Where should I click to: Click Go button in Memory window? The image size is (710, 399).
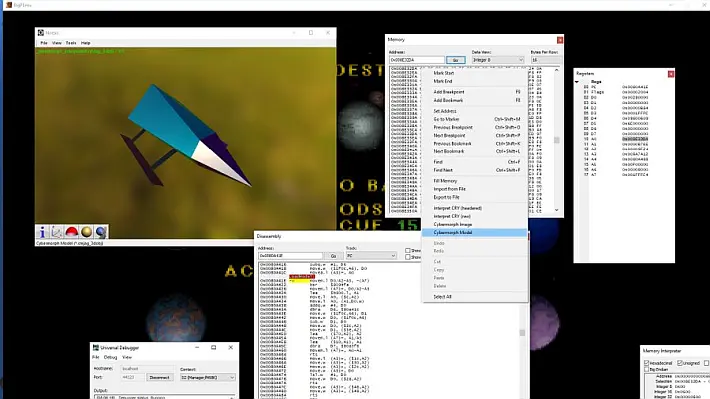456,60
